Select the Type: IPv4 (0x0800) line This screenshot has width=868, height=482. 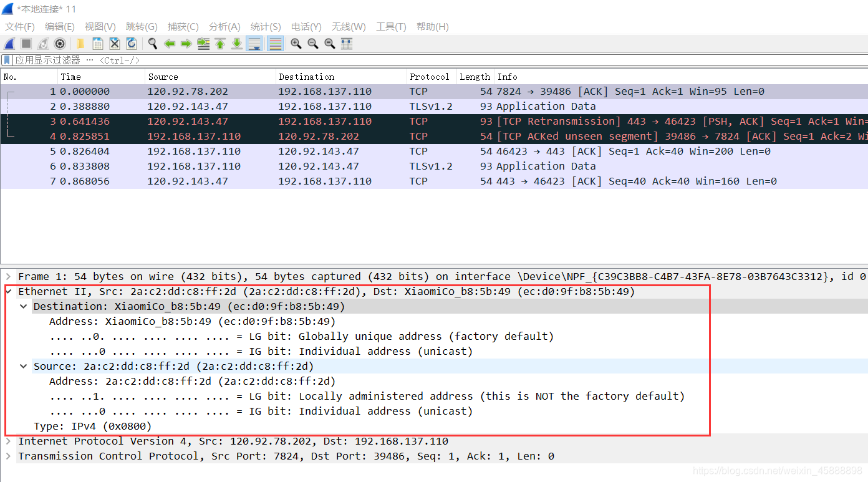tap(93, 426)
